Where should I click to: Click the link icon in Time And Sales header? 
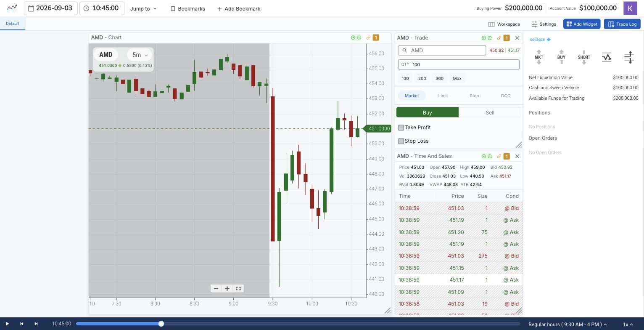click(x=499, y=156)
